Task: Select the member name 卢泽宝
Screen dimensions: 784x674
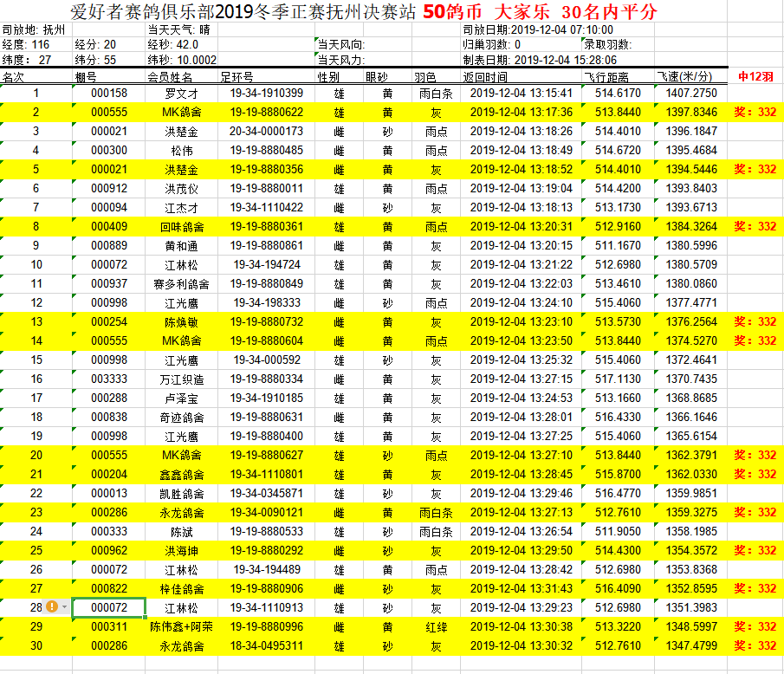Action: click(182, 398)
